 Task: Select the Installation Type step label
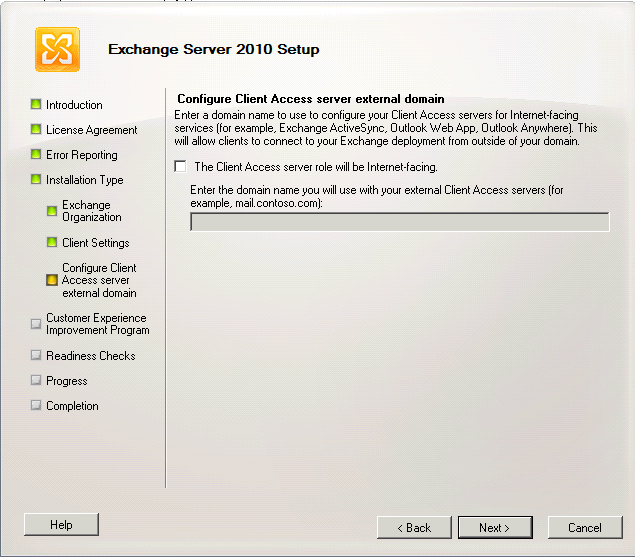[85, 180]
